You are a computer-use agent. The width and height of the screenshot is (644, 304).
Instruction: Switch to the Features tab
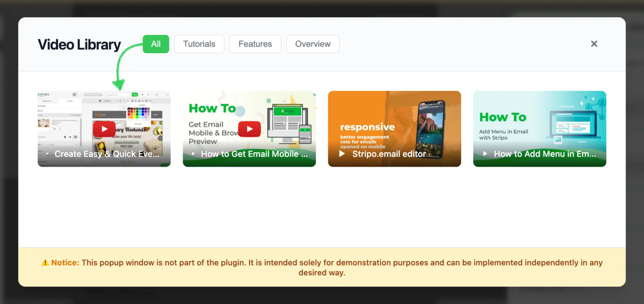[255, 44]
